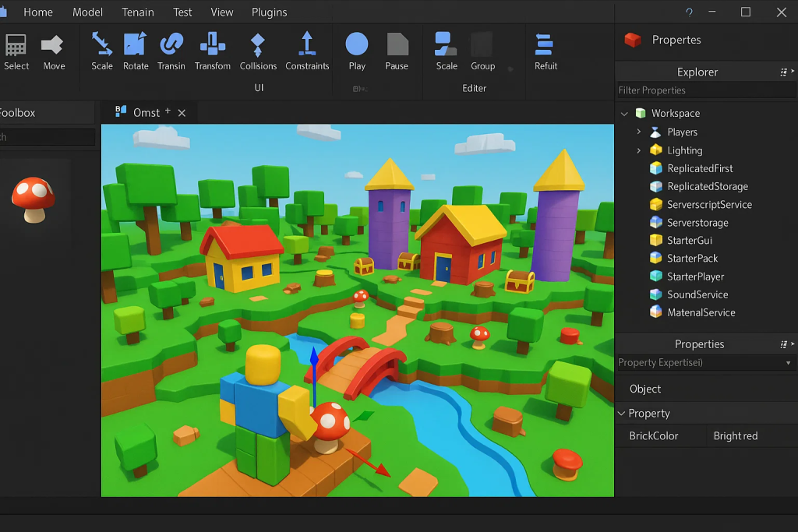The image size is (798, 532).
Task: Activate the Move tool
Action: [x=54, y=51]
